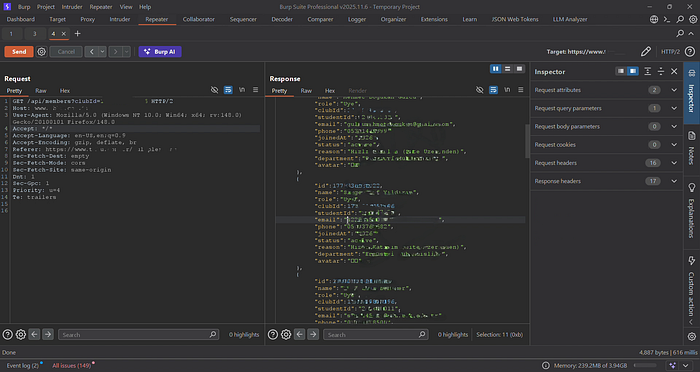The height and width of the screenshot is (372, 700).
Task: Jump to next Response search match
Action: pos(313,334)
